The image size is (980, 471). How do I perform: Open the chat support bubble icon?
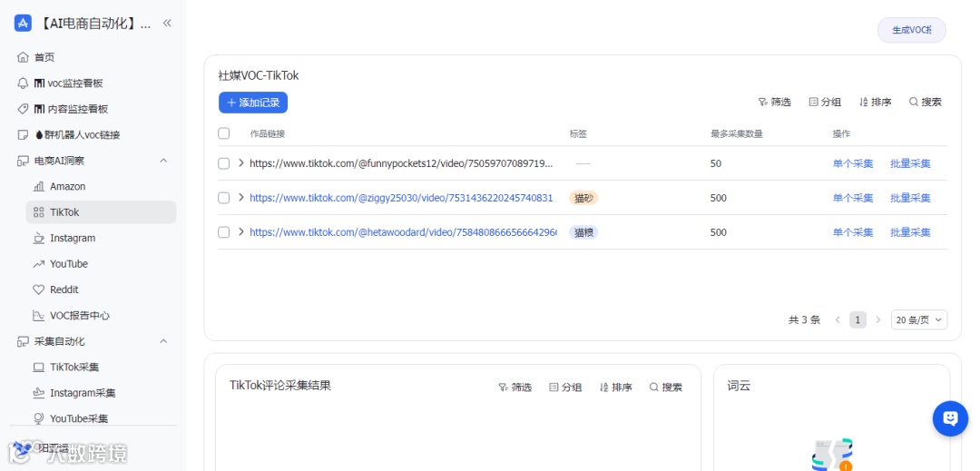coord(950,417)
